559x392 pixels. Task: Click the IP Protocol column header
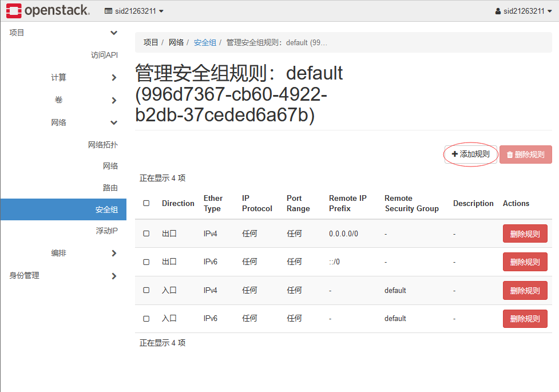(257, 203)
